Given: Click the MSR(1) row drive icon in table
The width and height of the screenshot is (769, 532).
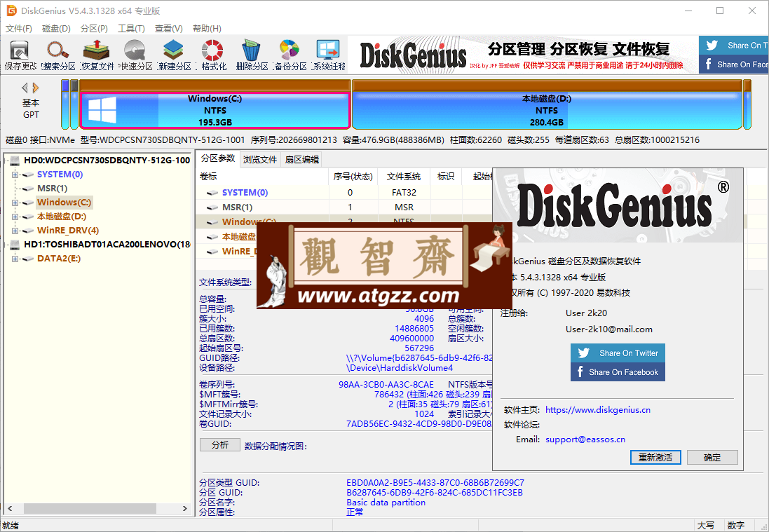Looking at the screenshot, I should pos(212,207).
